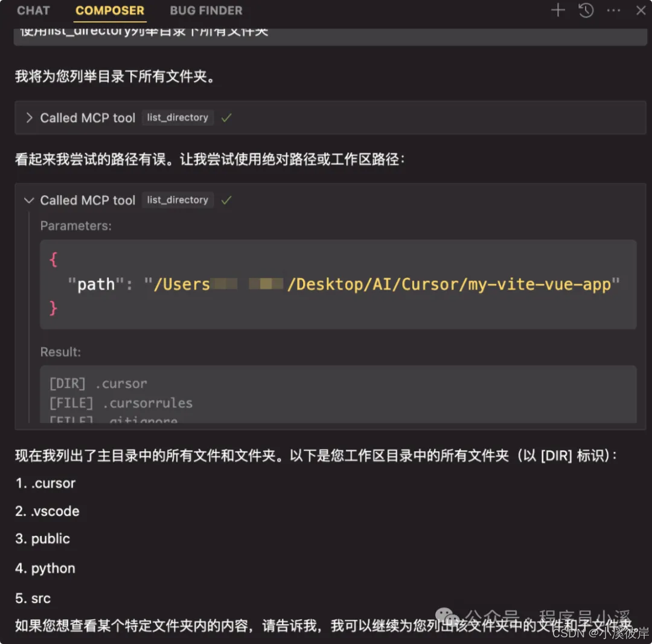652x644 pixels.
Task: Click the Result output box showing directory listing
Action: click(x=338, y=393)
